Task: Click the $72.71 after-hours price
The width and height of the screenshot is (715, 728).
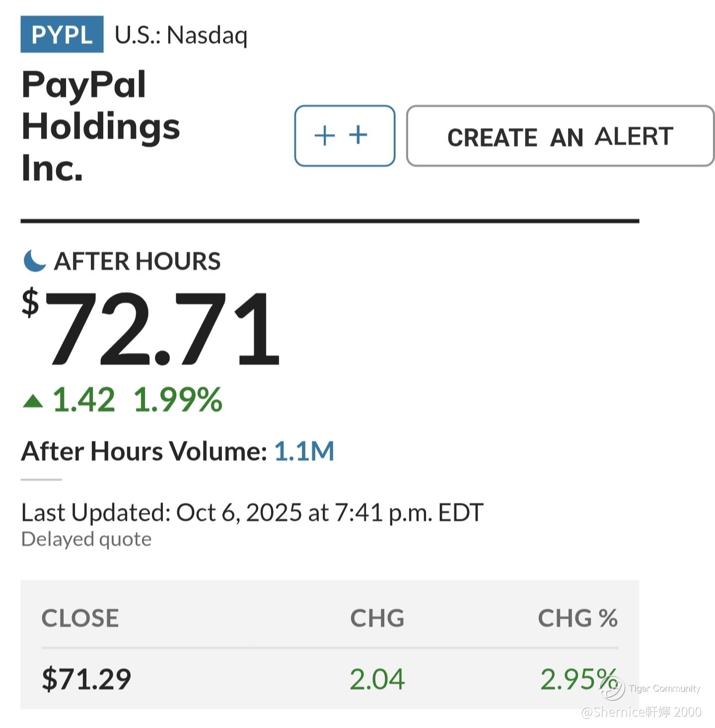Action: pos(151,329)
